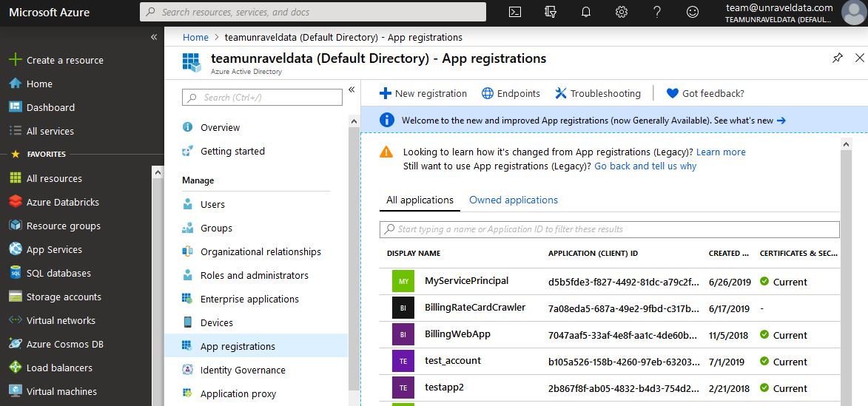Screen dimensions: 868x406
Task: Close the App registrations blade
Action: pos(860,58)
